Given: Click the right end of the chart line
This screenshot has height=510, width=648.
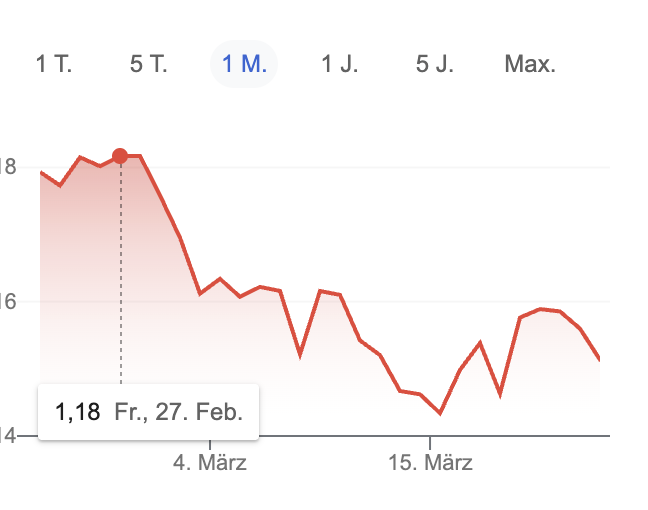Looking at the screenshot, I should tap(599, 359).
